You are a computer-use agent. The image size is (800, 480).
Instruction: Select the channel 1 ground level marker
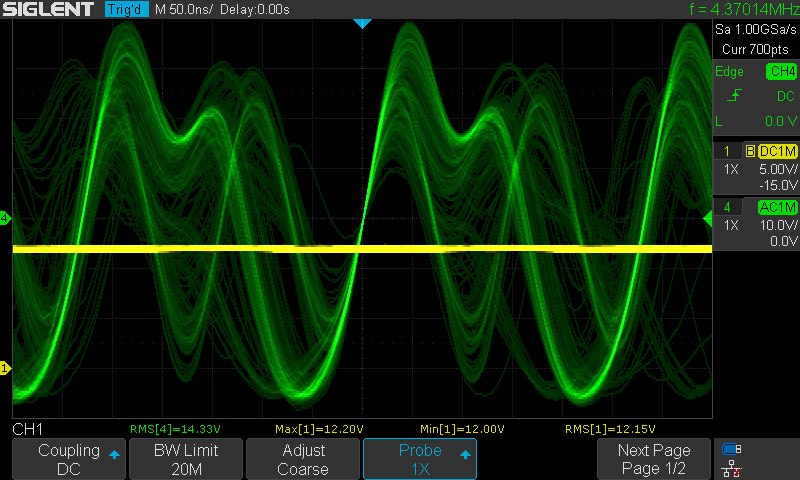(5, 368)
